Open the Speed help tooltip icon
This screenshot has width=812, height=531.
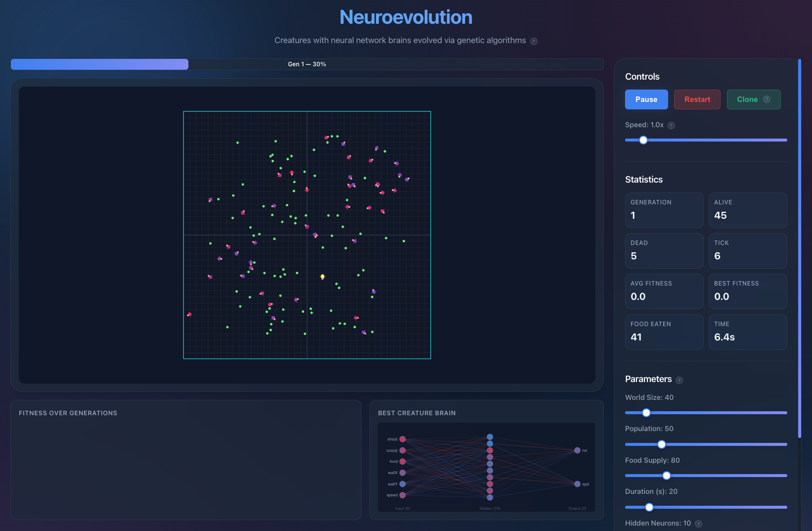(671, 126)
